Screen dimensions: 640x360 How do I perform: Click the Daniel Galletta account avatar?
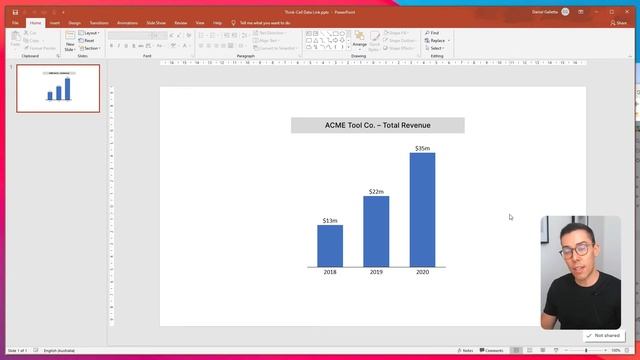click(565, 12)
